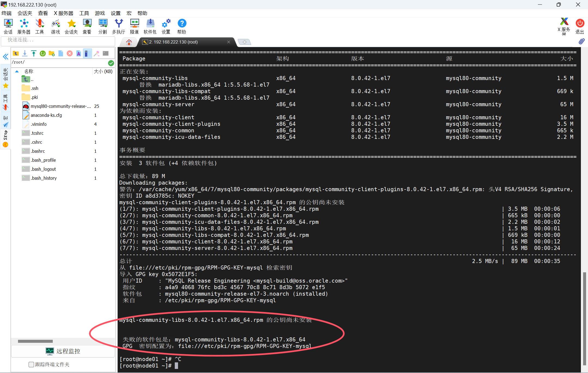Refresh the SFTP file list
588x373 pixels.
[x=42, y=53]
